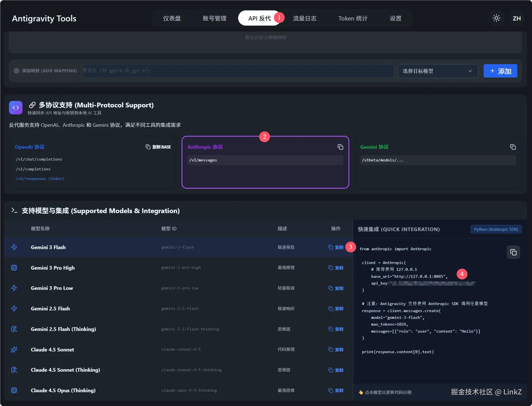Screen dimensions: 532x406
Task: Copy the gemini-3-pro-low model ID
Action: tap(336, 288)
